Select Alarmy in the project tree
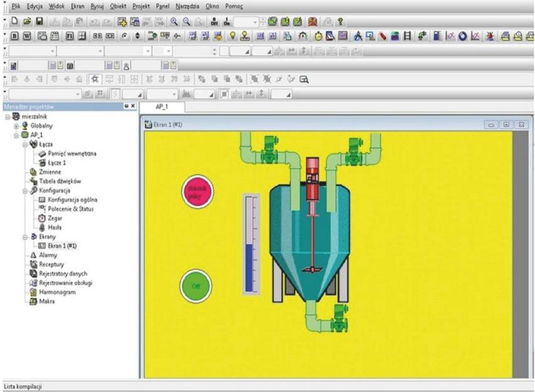The image size is (535, 392). tap(48, 255)
